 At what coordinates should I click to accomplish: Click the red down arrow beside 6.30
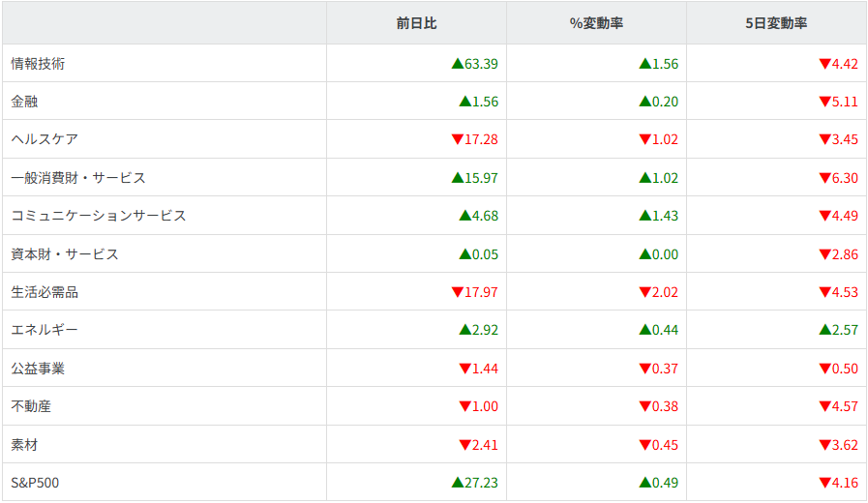[824, 178]
